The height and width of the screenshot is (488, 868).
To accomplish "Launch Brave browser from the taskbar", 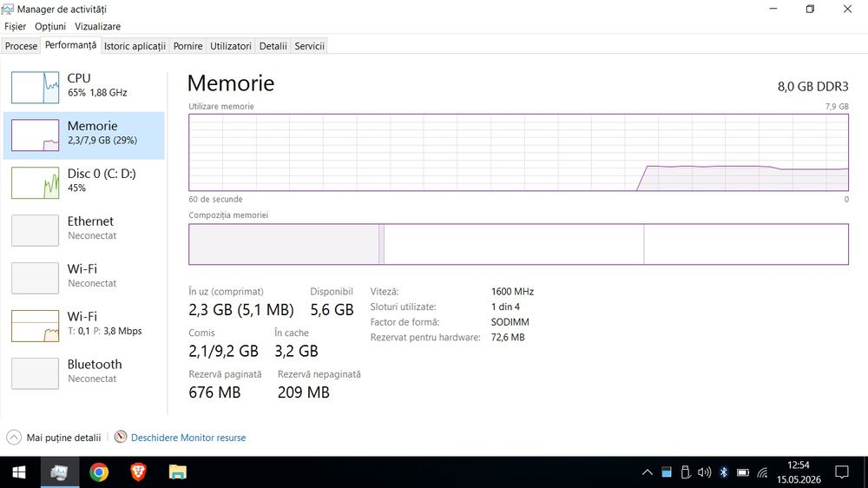I will [x=138, y=472].
